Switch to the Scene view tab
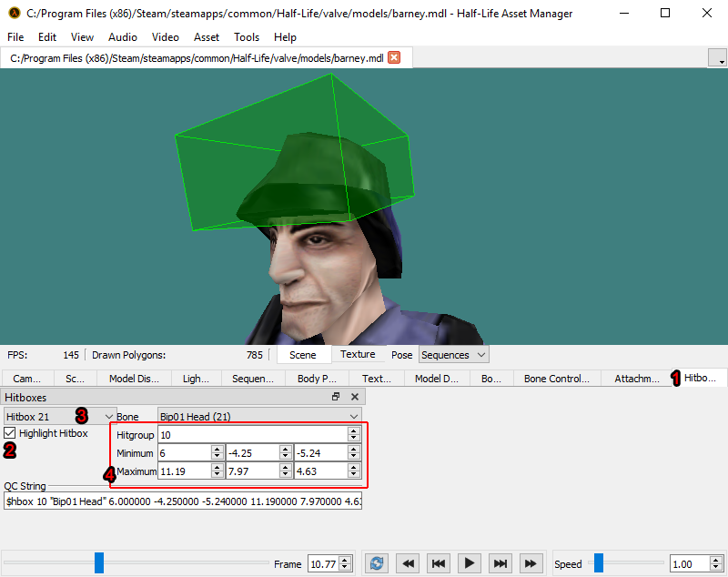Screen dimensions: 728x577 click(303, 355)
